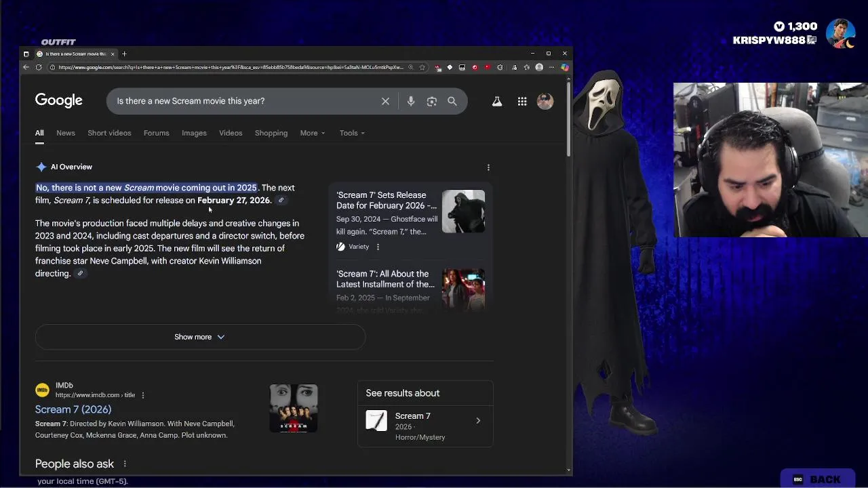The height and width of the screenshot is (488, 868).
Task: Open browser favorites star-list icon
Action: (526, 67)
